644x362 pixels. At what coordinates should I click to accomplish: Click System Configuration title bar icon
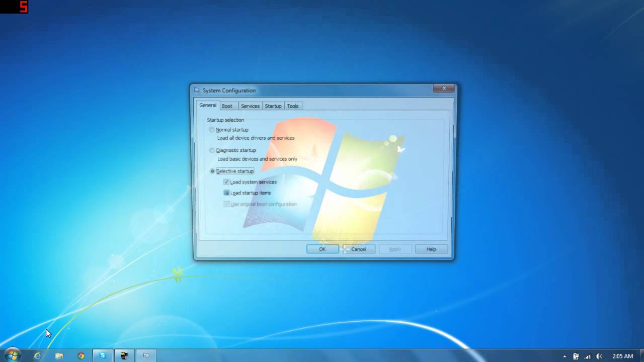tap(197, 90)
